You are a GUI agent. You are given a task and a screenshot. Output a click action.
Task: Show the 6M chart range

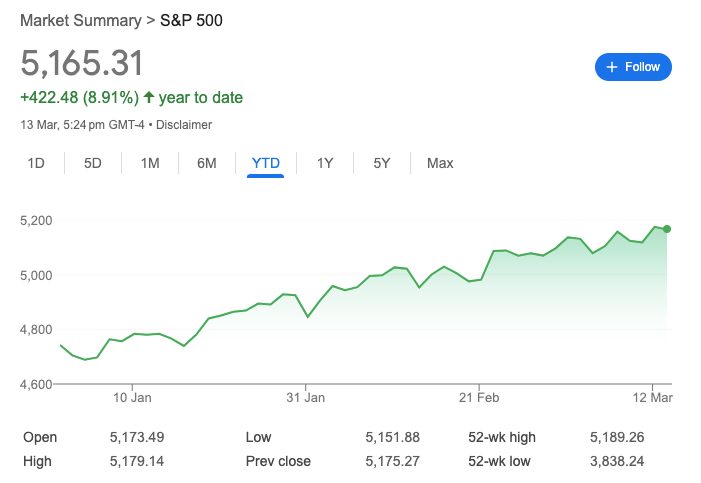[207, 163]
